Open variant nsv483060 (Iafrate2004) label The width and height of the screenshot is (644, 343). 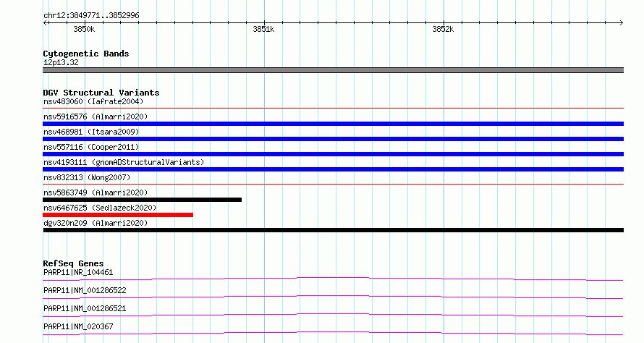click(x=93, y=101)
